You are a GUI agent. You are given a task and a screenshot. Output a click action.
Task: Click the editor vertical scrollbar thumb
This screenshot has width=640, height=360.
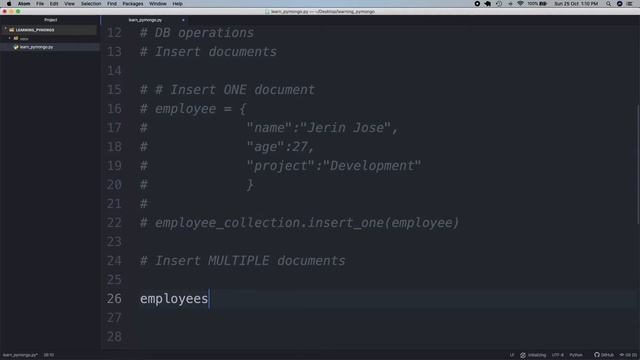(638, 164)
